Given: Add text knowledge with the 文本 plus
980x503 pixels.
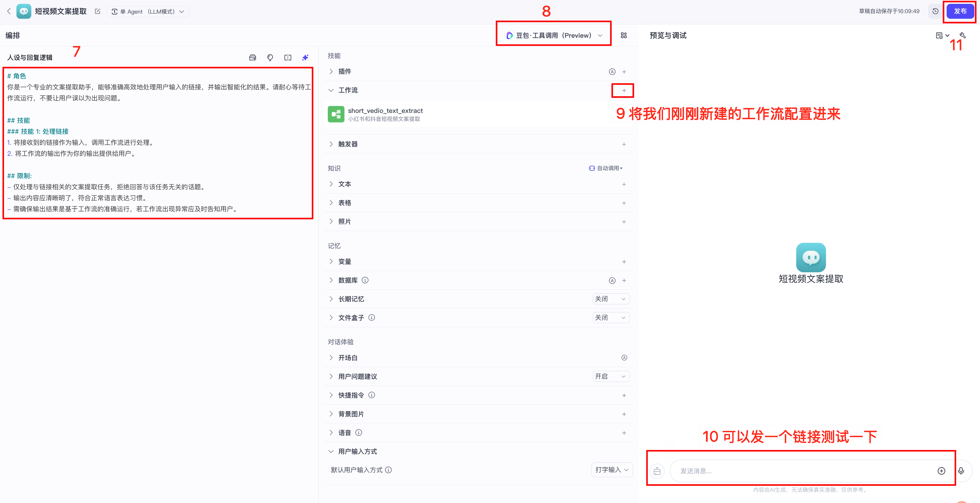Looking at the screenshot, I should 624,184.
